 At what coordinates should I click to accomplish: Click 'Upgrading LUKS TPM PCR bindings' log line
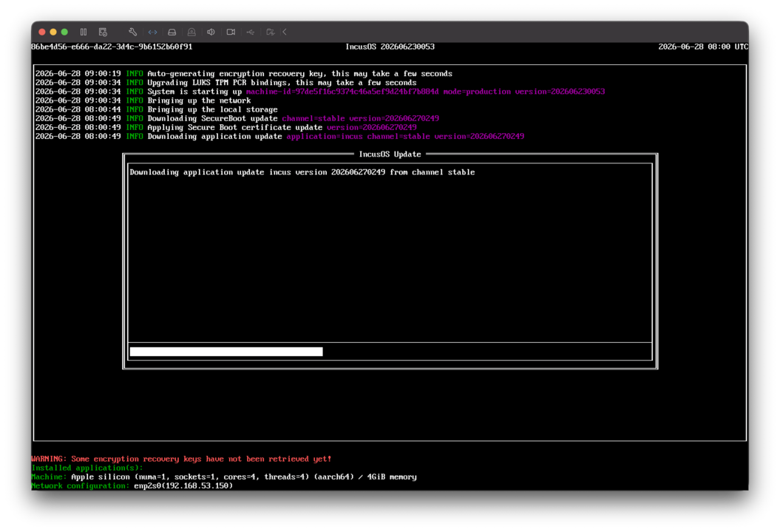click(225, 83)
